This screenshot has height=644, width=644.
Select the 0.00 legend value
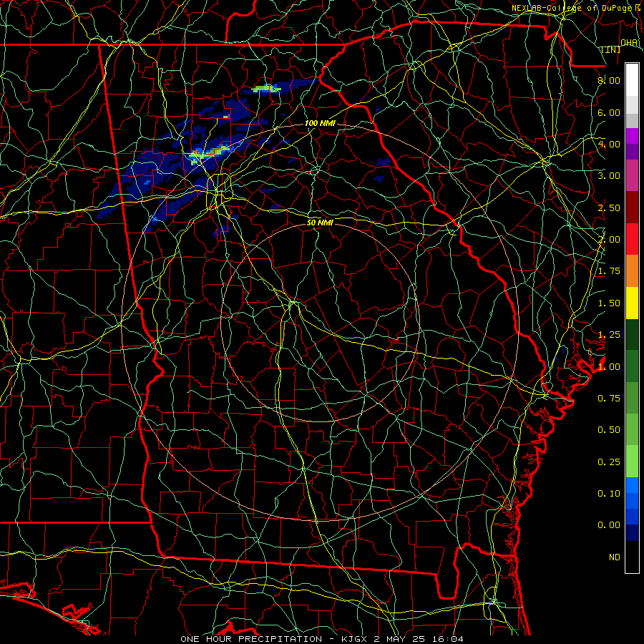tap(609, 525)
